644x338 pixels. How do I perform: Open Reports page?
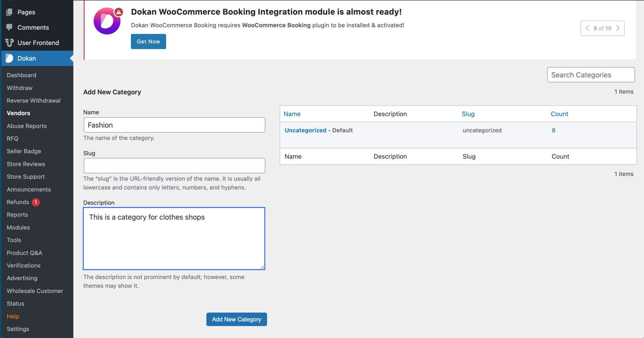coord(17,215)
